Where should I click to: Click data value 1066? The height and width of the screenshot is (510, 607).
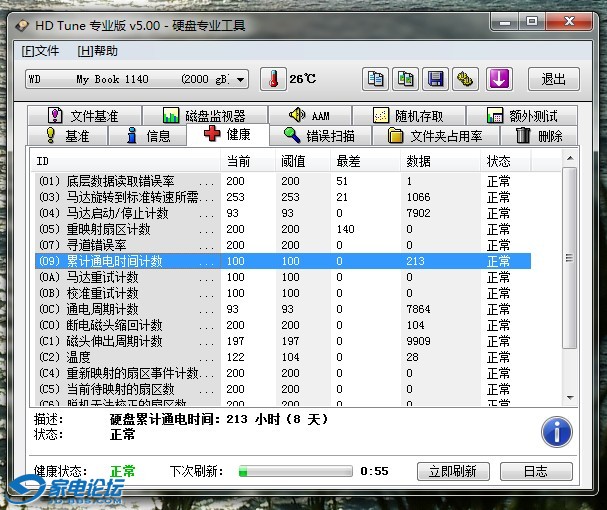click(418, 197)
